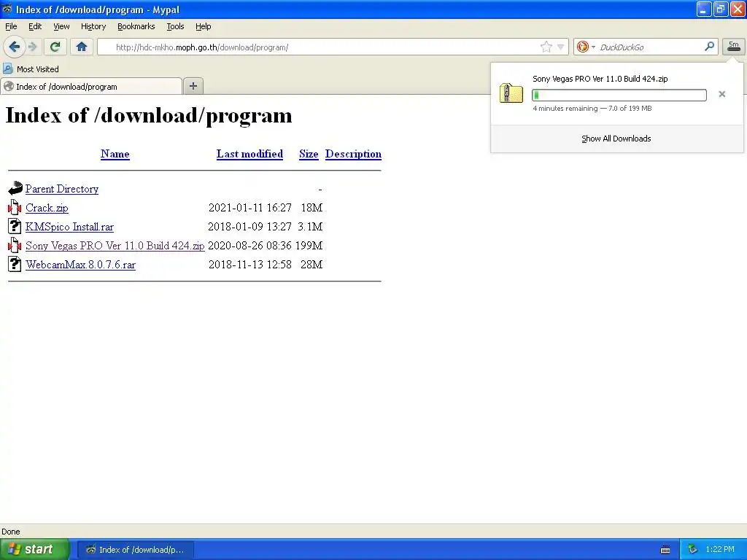Click the system tray network icon

[692, 550]
